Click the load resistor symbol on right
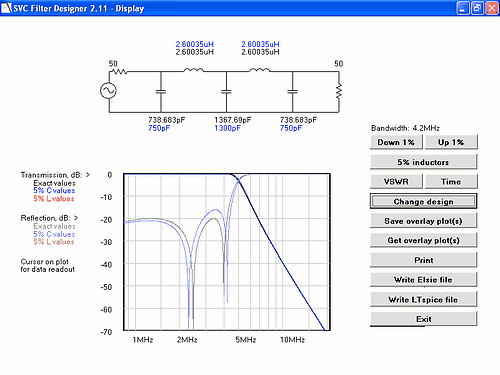This screenshot has height=375, width=500. click(339, 91)
